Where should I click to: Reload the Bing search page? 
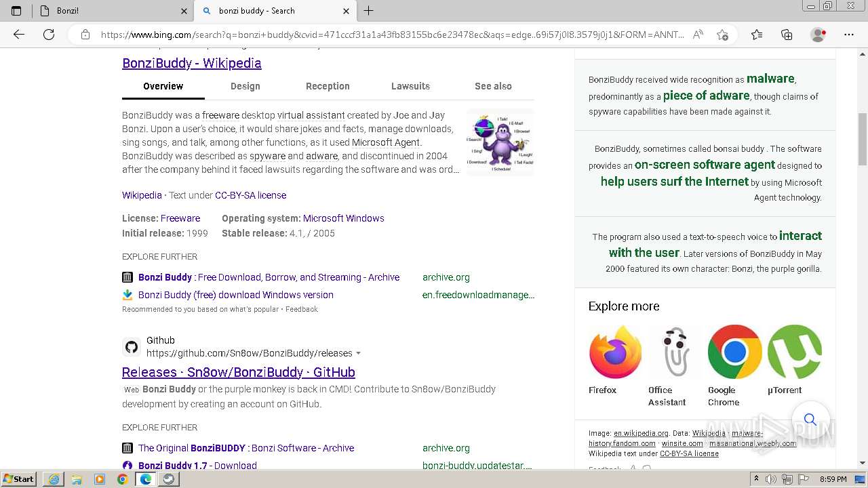(49, 35)
